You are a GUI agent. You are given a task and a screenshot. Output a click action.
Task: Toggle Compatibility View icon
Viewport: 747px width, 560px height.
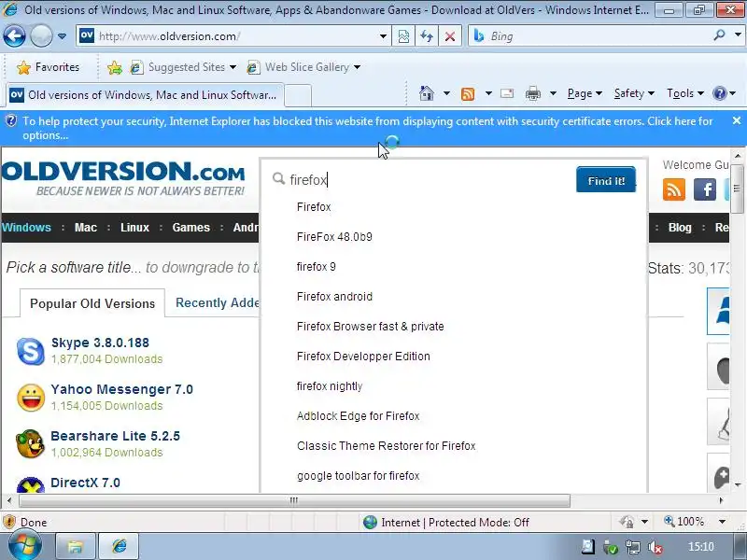pos(403,36)
